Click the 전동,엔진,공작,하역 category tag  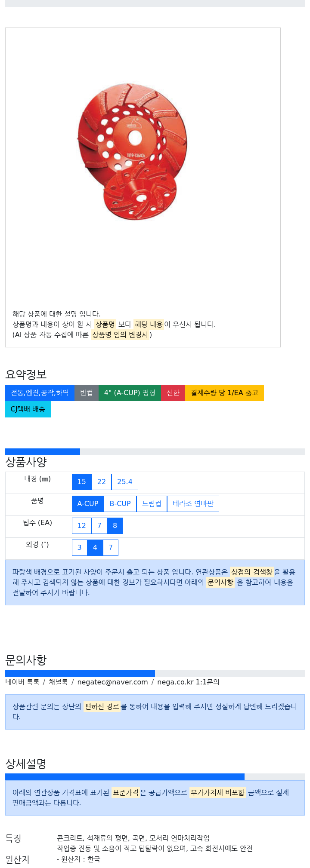coord(40,393)
